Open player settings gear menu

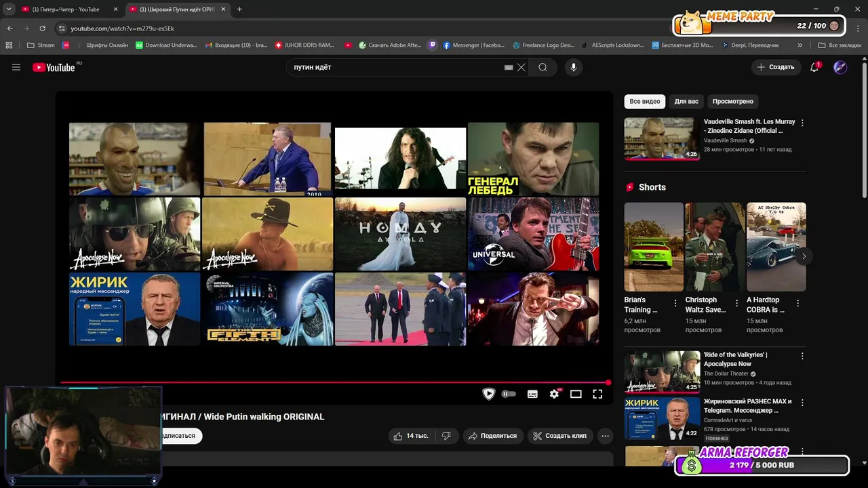pyautogui.click(x=554, y=394)
